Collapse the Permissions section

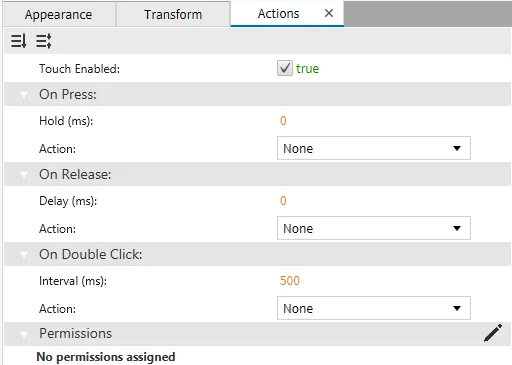[24, 334]
